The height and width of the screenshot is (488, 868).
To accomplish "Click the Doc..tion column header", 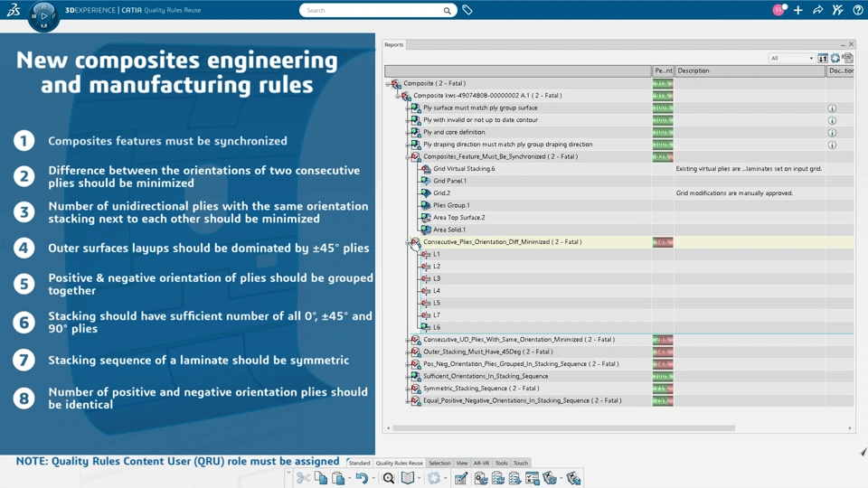I will (x=840, y=70).
